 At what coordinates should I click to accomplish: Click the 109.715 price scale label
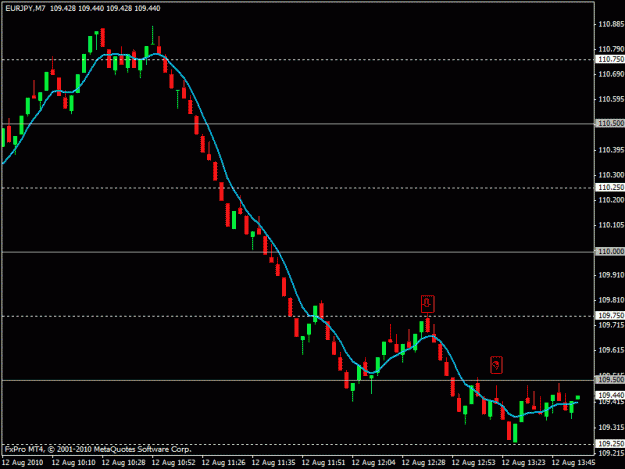[611, 326]
